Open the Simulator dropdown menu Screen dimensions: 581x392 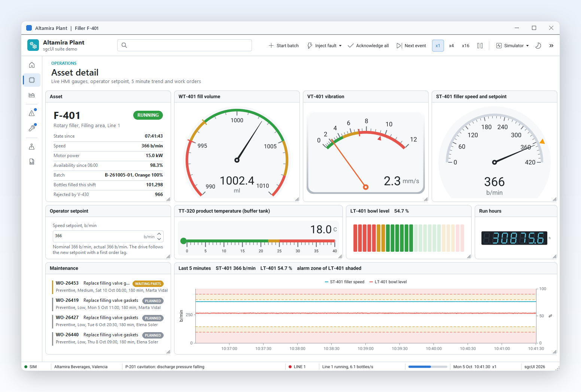tap(512, 46)
